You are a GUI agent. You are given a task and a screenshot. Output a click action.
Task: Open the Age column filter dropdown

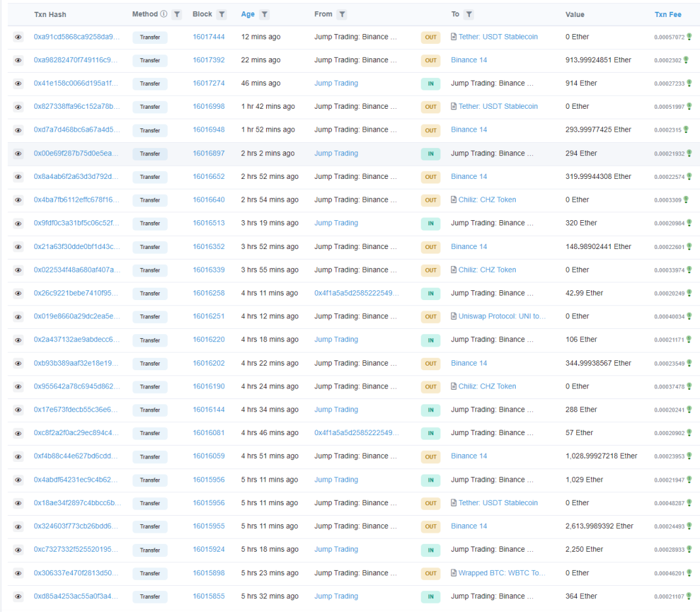tap(264, 14)
